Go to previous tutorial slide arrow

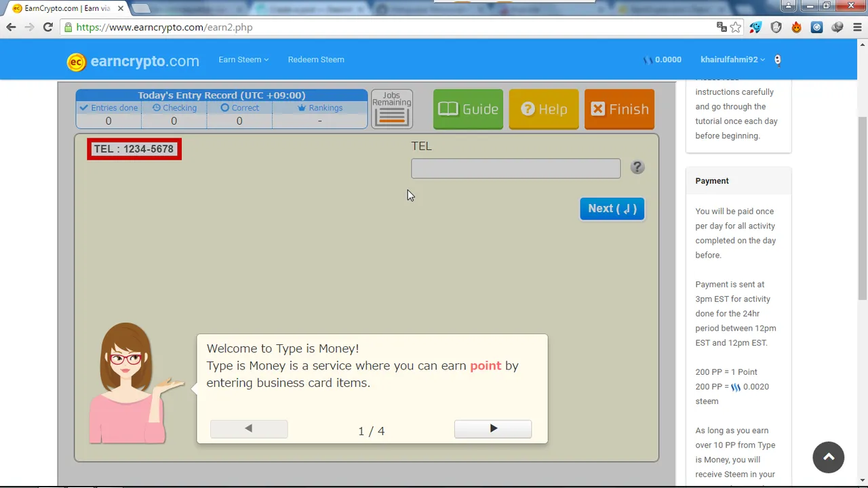pos(249,428)
